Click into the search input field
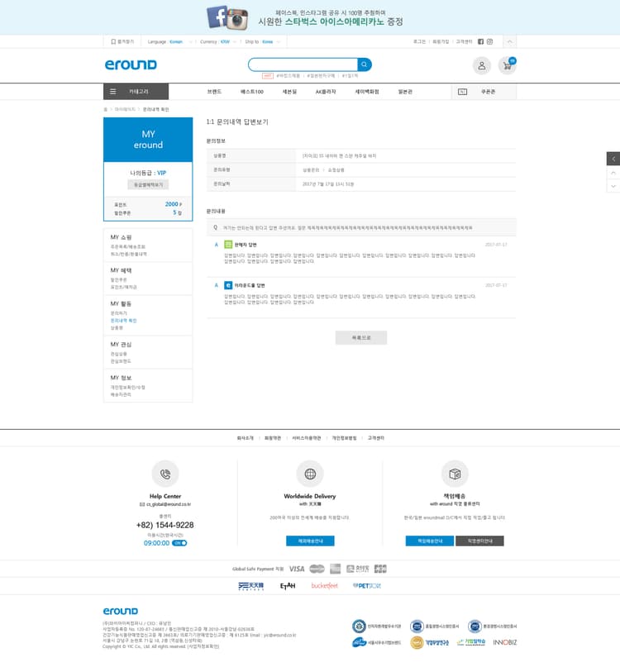This screenshot has height=672, width=620. coord(303,64)
